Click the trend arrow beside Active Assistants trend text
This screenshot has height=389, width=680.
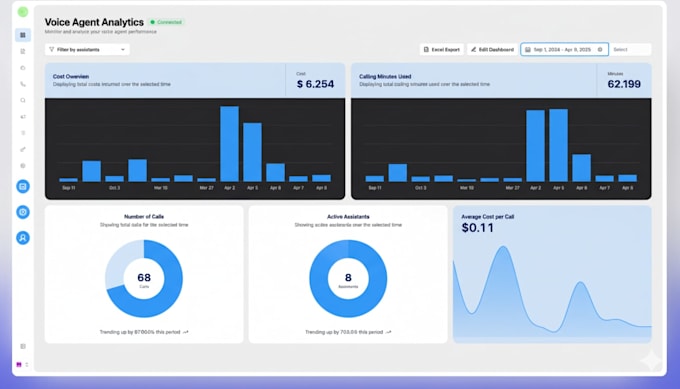pyautogui.click(x=389, y=332)
